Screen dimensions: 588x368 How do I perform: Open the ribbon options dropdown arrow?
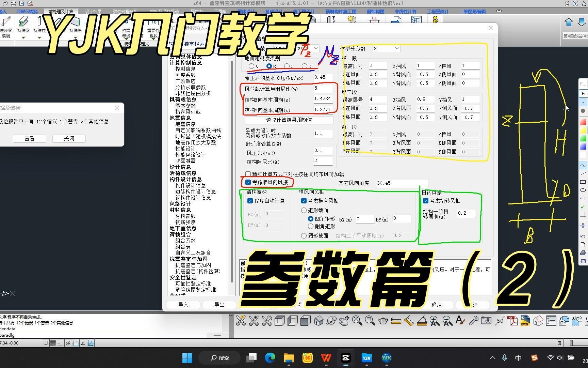pos(499,11)
